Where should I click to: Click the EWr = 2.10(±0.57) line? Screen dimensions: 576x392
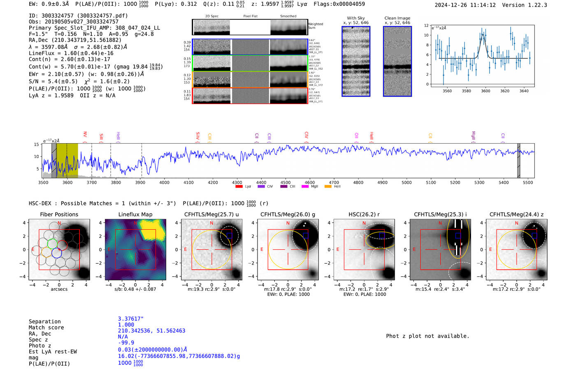pos(86,74)
